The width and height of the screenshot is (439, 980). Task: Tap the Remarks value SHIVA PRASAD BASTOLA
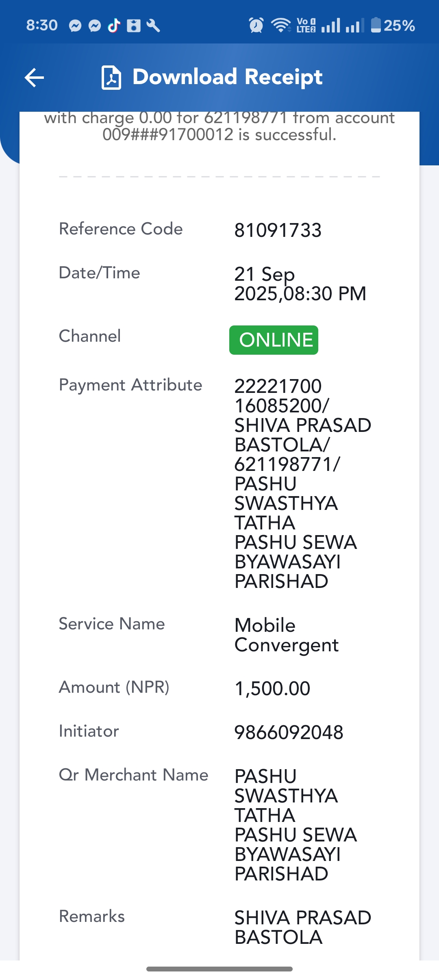pyautogui.click(x=303, y=928)
